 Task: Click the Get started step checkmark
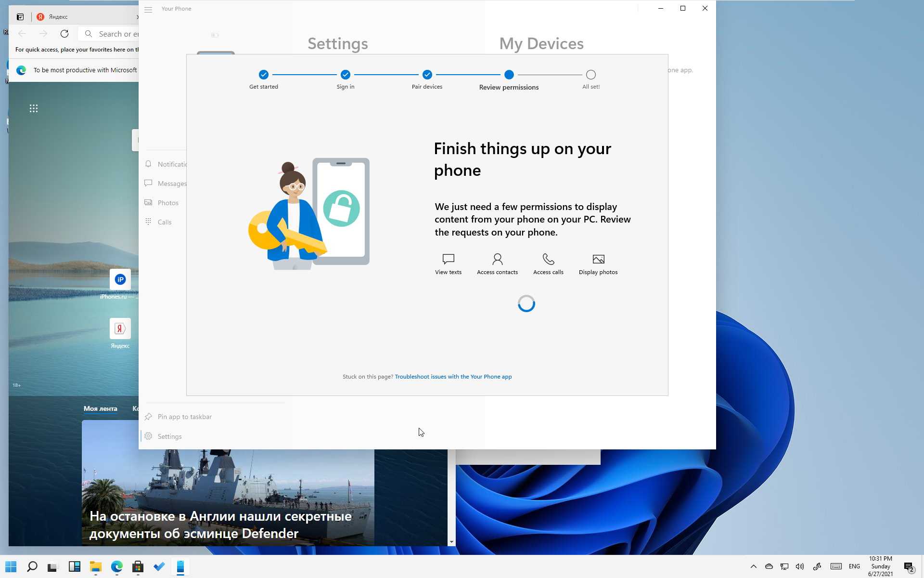point(263,75)
